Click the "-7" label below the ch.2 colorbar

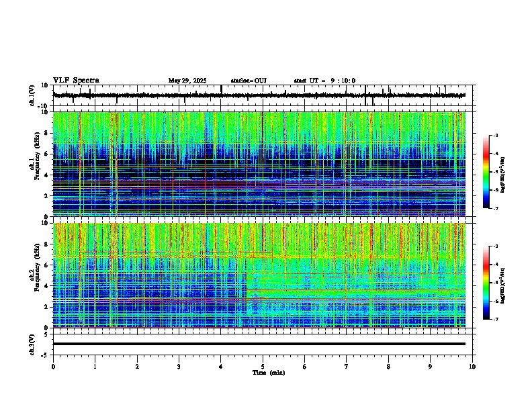point(495,319)
